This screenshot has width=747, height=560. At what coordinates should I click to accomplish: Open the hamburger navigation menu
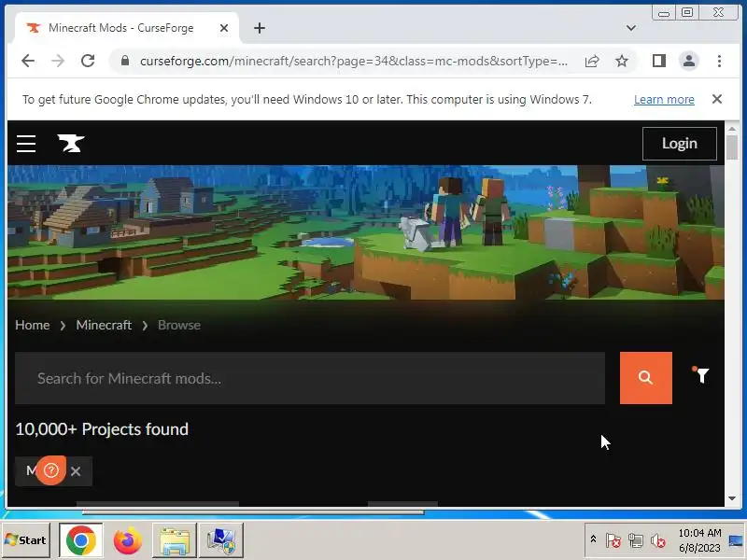(x=26, y=144)
